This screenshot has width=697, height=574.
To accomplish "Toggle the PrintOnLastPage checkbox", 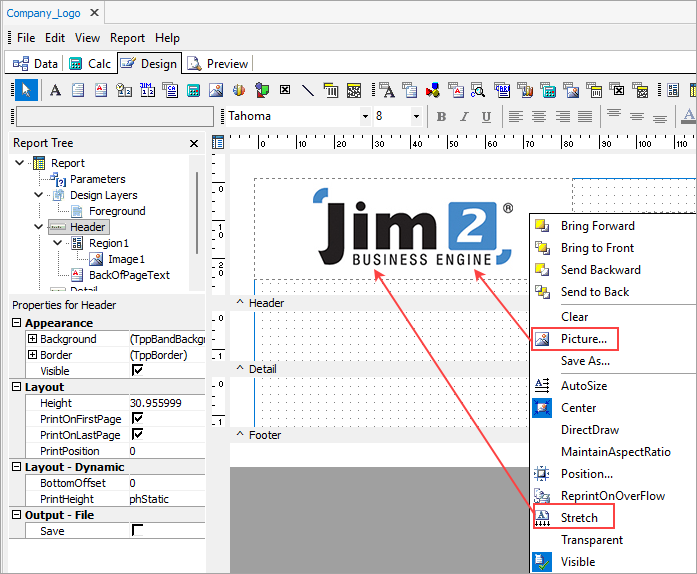I will 137,434.
